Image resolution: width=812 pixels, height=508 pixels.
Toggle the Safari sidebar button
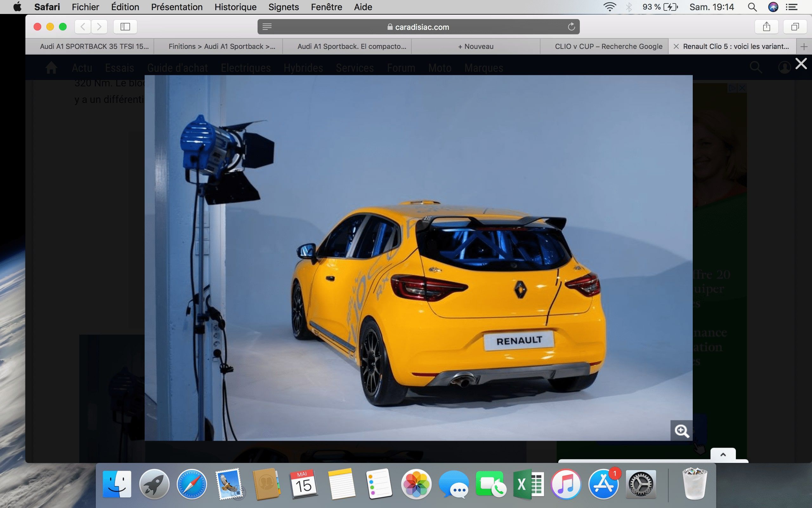[x=125, y=27]
